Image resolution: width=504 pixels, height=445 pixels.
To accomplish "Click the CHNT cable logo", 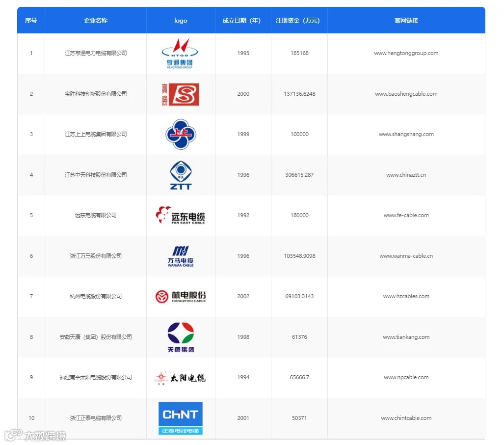I will (180, 418).
